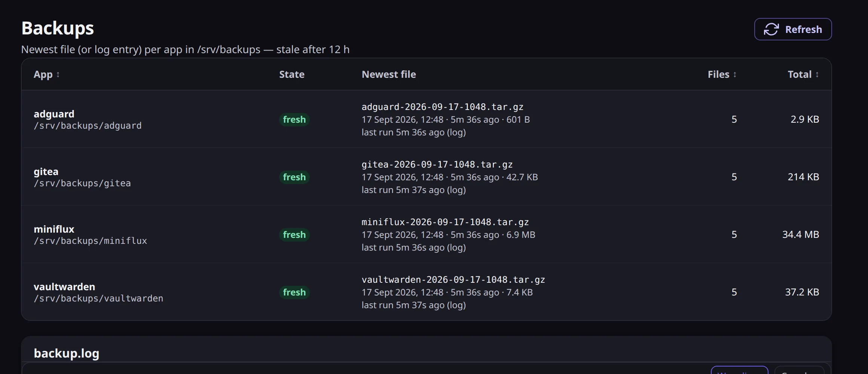The height and width of the screenshot is (374, 868).
Task: Select path /srv/backups/vaultwarden
Action: coord(98,298)
